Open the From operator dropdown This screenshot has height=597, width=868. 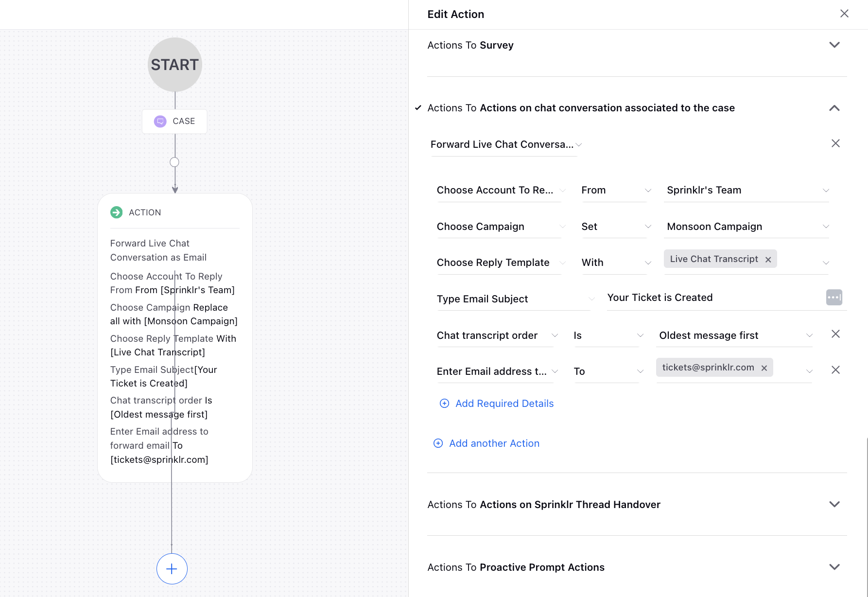click(x=616, y=190)
